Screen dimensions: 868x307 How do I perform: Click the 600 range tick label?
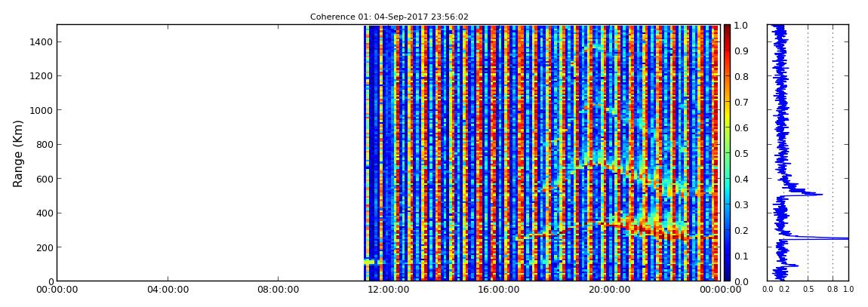[x=43, y=180]
